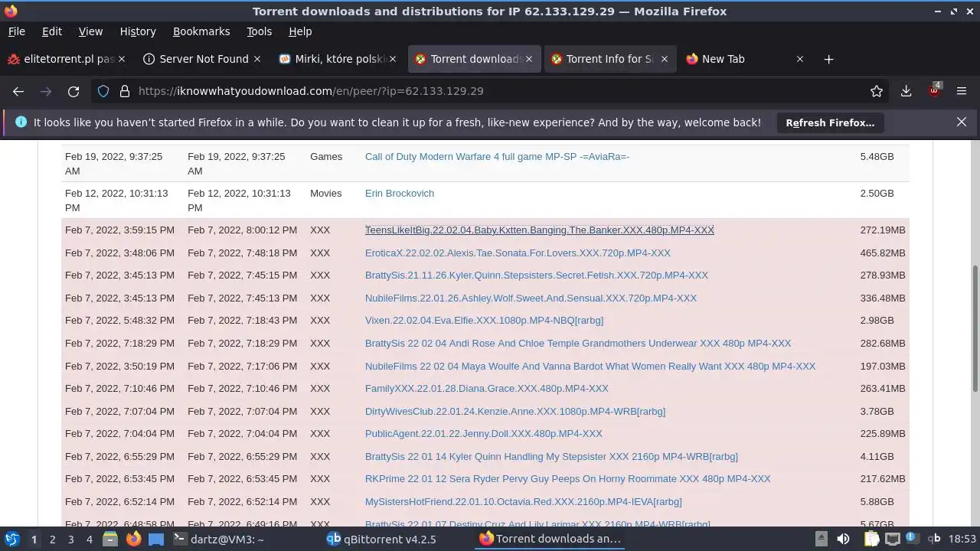Launch Firefox from the panel quick launcher
980x551 pixels.
coord(133,539)
